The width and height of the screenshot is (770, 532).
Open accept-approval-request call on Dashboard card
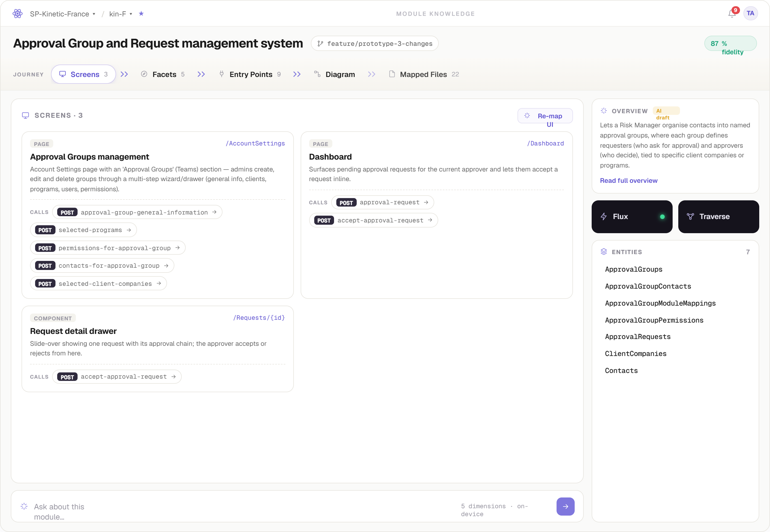click(x=373, y=220)
